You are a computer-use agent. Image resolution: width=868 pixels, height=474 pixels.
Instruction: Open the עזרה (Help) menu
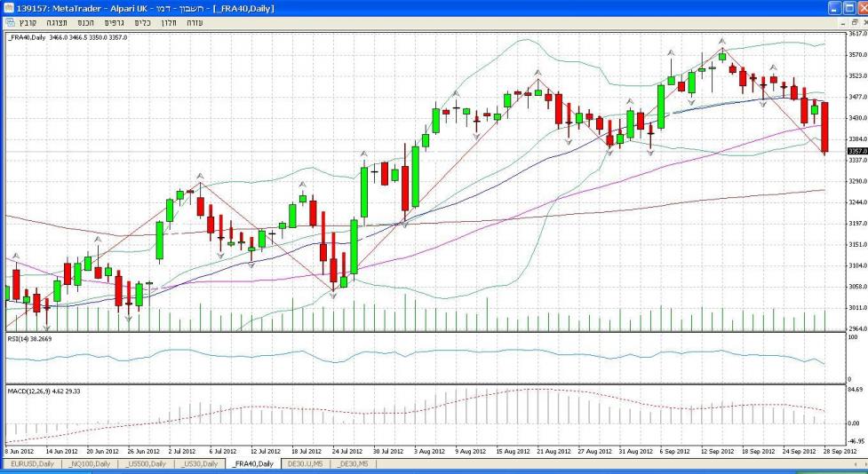195,22
